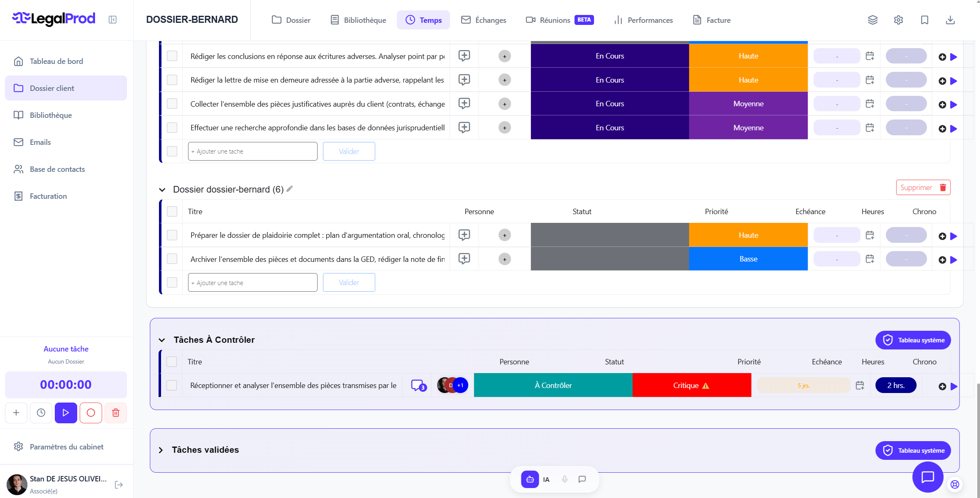Screen dimensions: 980x498
Task: Open cabinet settings via the gear icon
Action: tap(898, 20)
